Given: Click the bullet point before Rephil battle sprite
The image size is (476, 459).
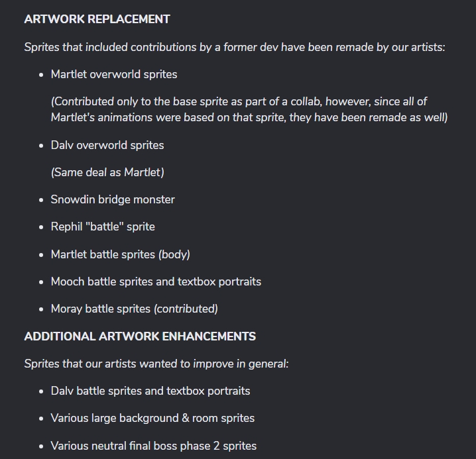Looking at the screenshot, I should coord(41,227).
